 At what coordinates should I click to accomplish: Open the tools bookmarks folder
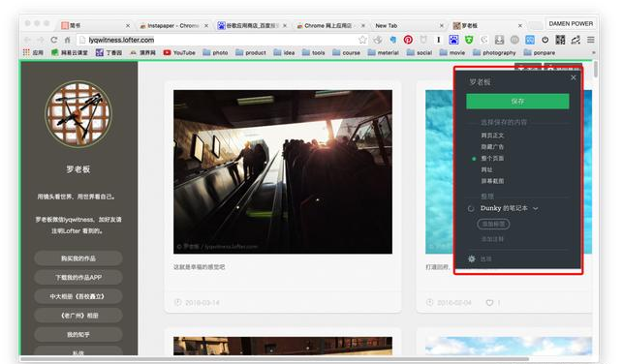pyautogui.click(x=314, y=52)
